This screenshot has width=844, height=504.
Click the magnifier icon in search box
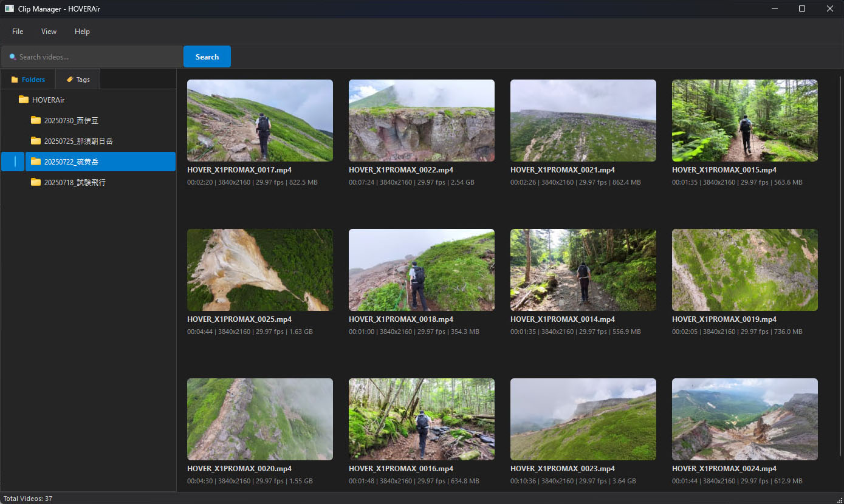(13, 57)
